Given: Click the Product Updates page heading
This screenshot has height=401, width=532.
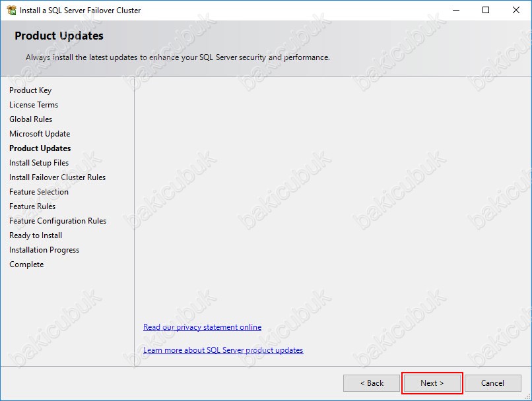Looking at the screenshot, I should click(x=59, y=36).
